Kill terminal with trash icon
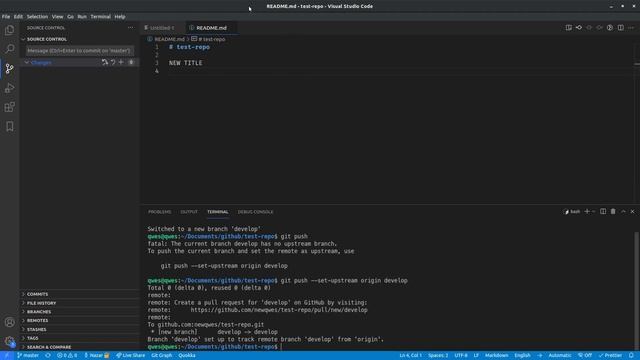Viewport: 640px width, 360px height. click(613, 211)
